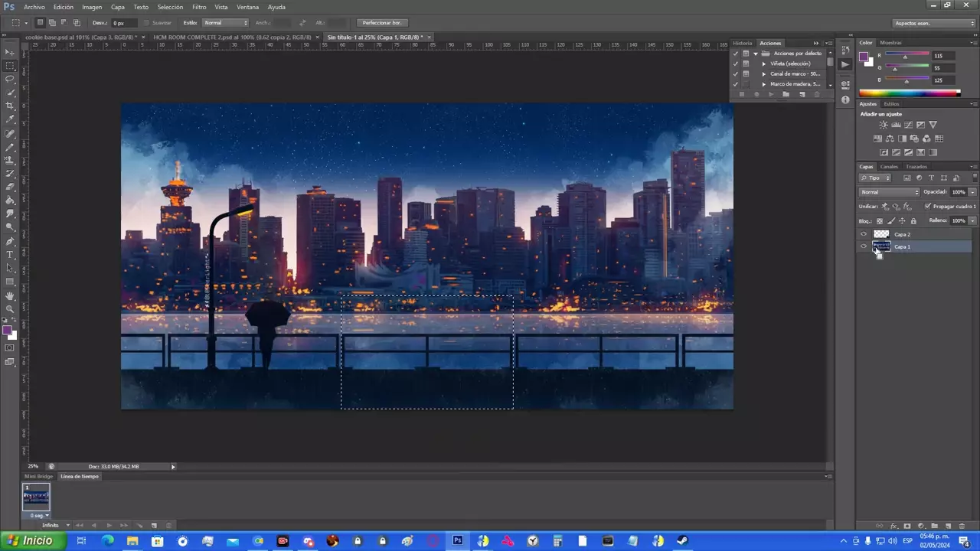This screenshot has width=980, height=551.
Task: Open the Archivo menu
Action: coord(34,7)
